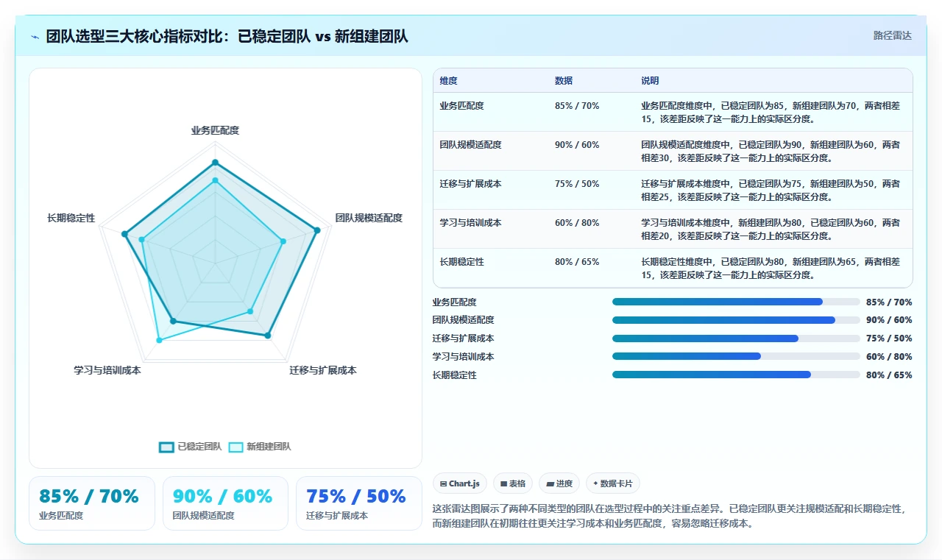Click the 路径雷达 label in the header

point(892,35)
